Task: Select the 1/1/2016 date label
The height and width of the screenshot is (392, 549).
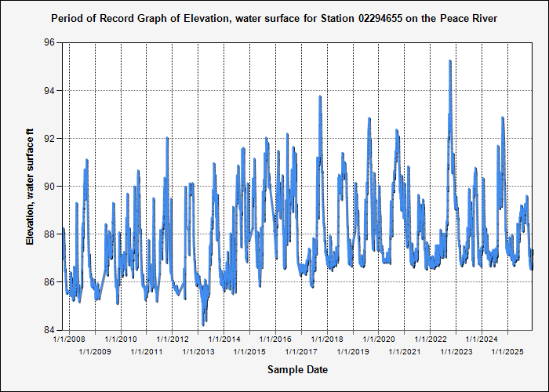Action: coord(275,339)
